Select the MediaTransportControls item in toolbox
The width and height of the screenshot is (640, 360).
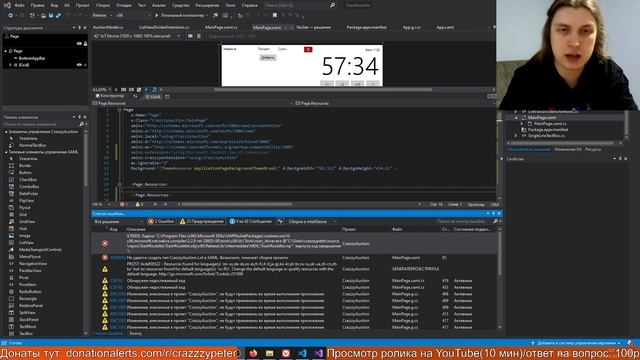[40, 249]
